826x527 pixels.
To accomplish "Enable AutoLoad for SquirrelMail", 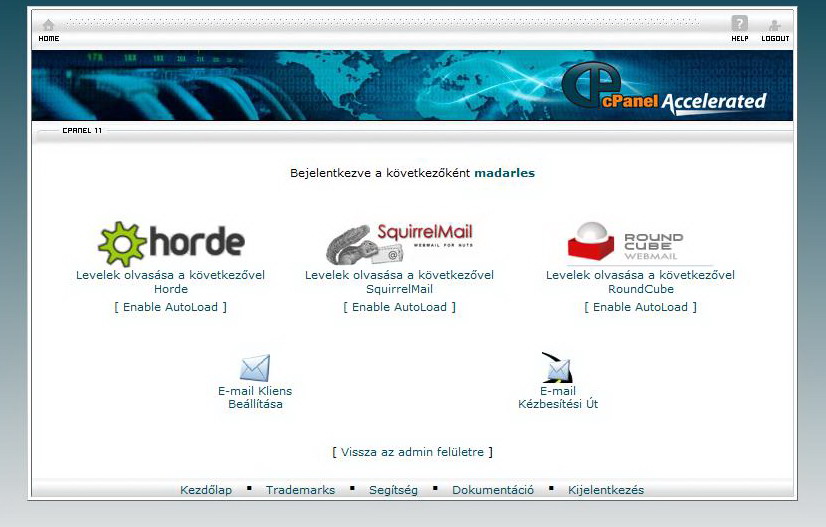I will pos(399,307).
